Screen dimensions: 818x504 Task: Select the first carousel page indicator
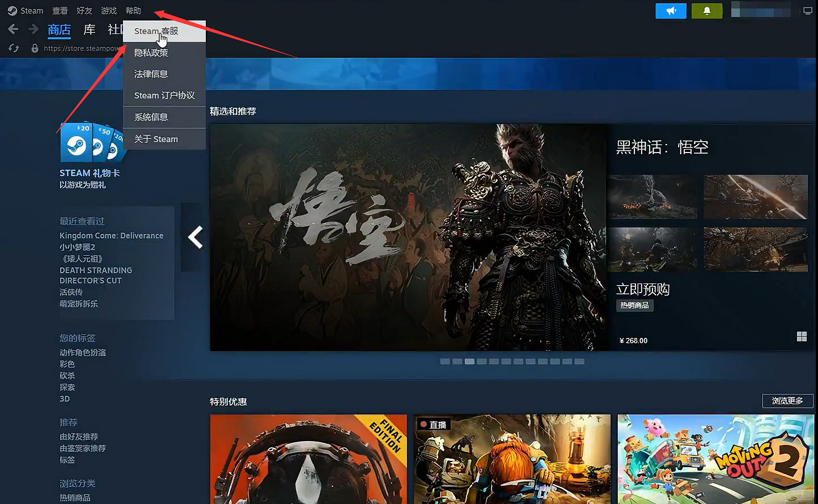pyautogui.click(x=445, y=361)
